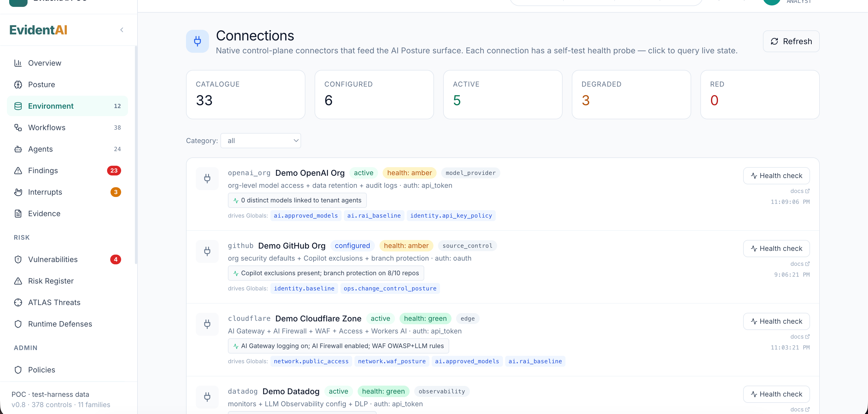Viewport: 868px width, 414px height.
Task: Click the Interrupts hand icon
Action: pos(18,192)
